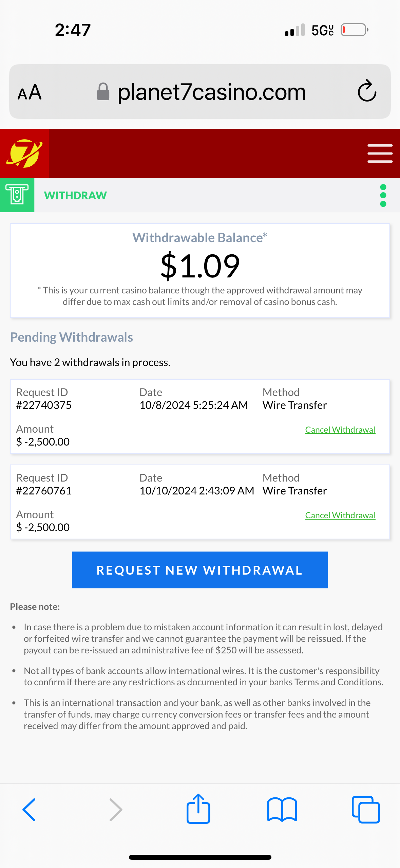Show all open Safari tabs
The image size is (400, 868).
tap(366, 810)
